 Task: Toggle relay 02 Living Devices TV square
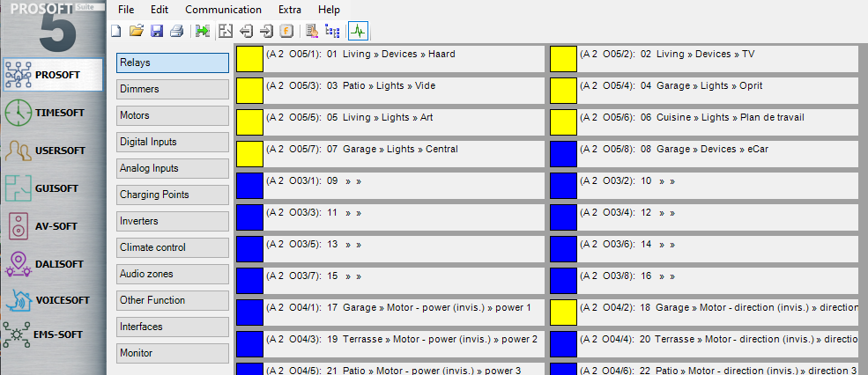click(x=563, y=59)
